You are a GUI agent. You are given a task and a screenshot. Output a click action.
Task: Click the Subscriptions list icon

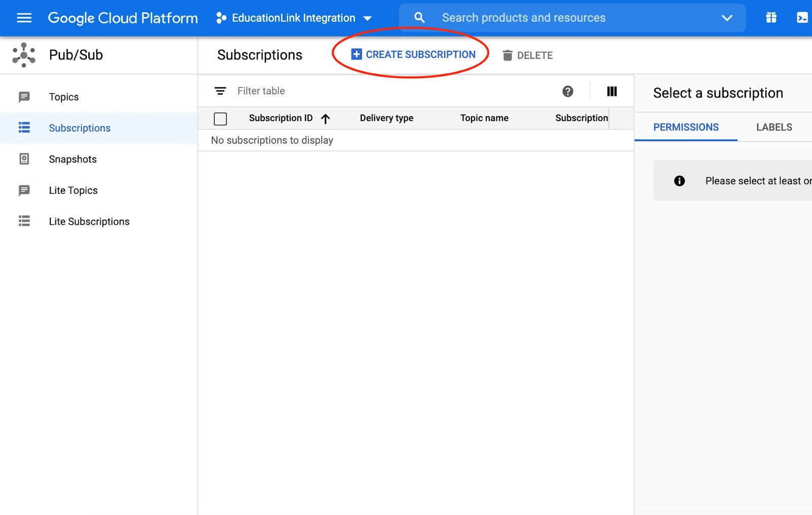click(24, 128)
